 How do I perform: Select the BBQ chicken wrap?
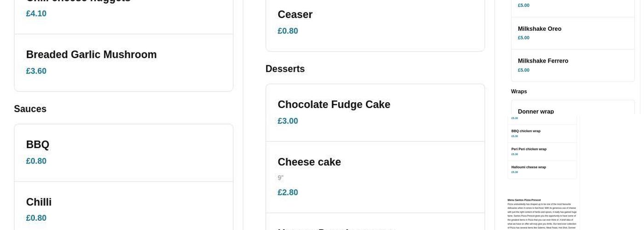(x=526, y=131)
